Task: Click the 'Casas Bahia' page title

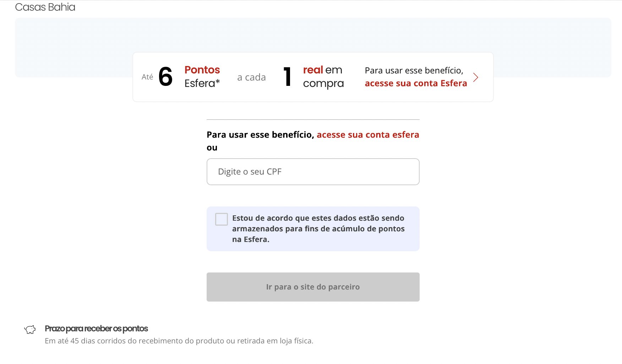Action: 45,7
